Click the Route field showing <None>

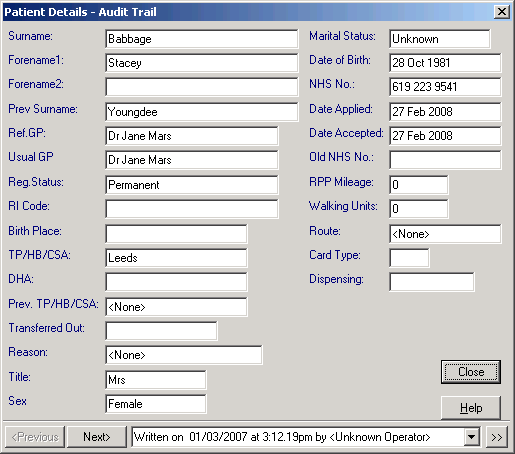445,234
